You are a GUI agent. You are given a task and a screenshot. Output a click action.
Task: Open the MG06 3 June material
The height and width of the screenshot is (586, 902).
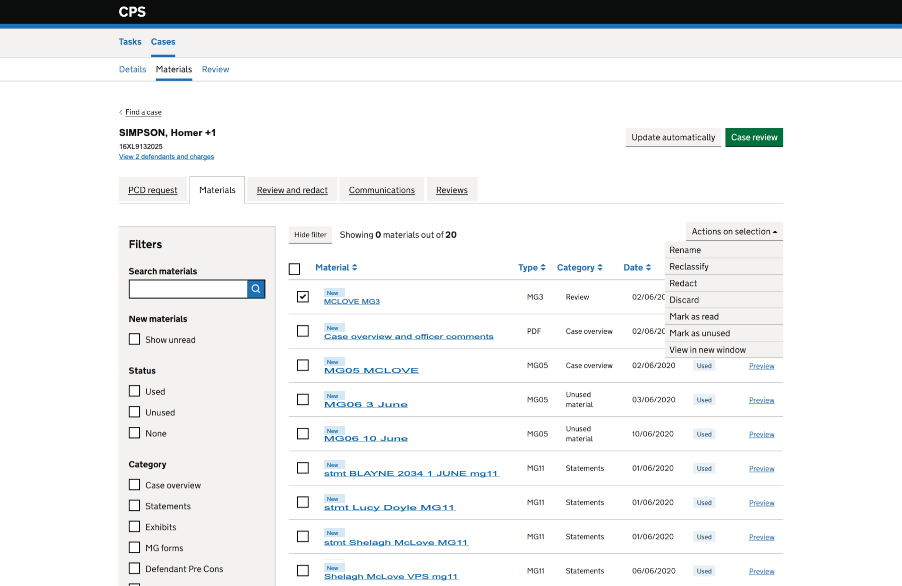[365, 404]
